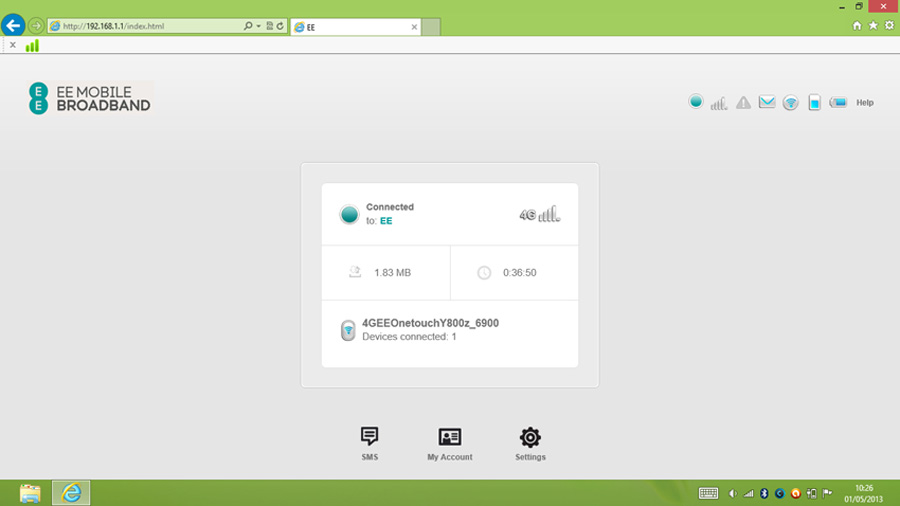Click the clock connection time icon
Viewport: 900px width, 506px height.
click(x=484, y=273)
